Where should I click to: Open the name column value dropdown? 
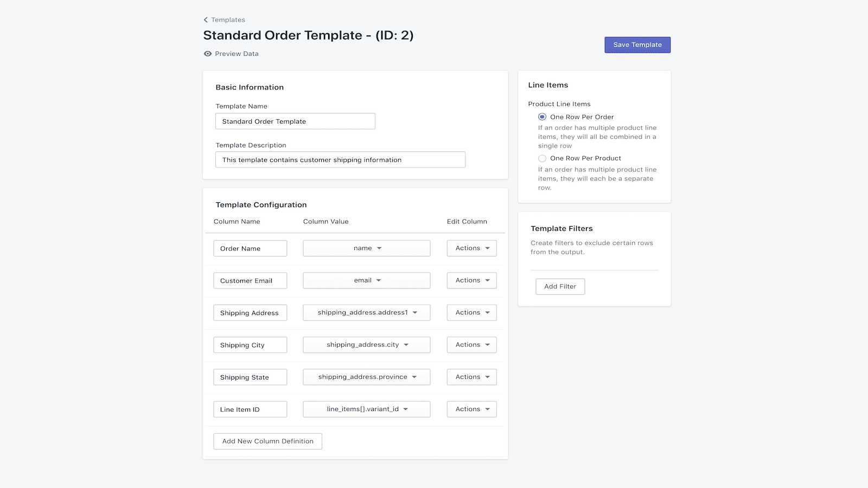tap(366, 248)
